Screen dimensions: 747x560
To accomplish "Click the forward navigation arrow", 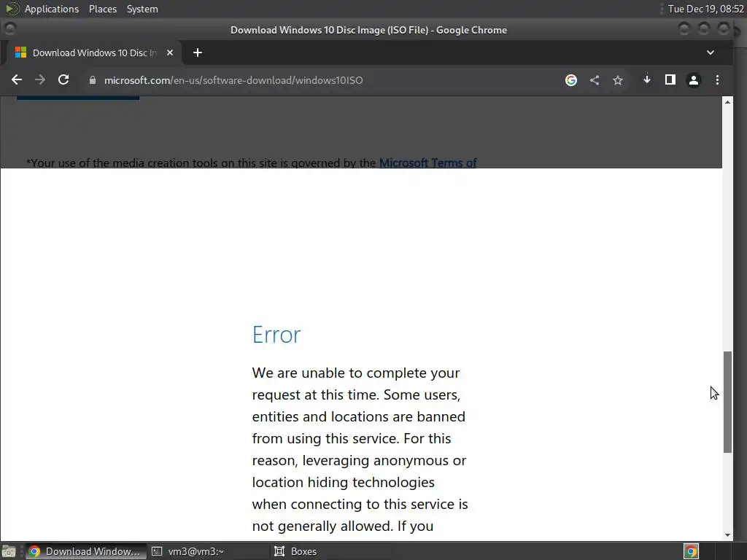I will [x=40, y=80].
